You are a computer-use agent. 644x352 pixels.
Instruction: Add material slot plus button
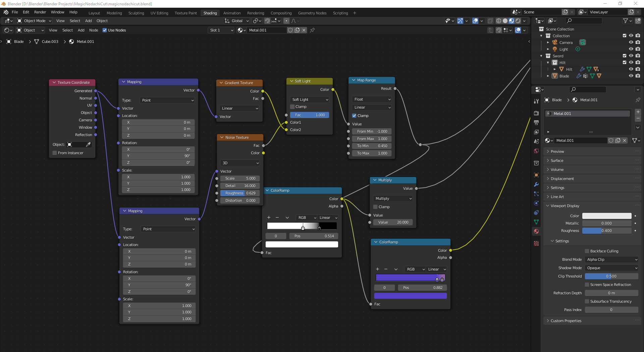point(638,112)
